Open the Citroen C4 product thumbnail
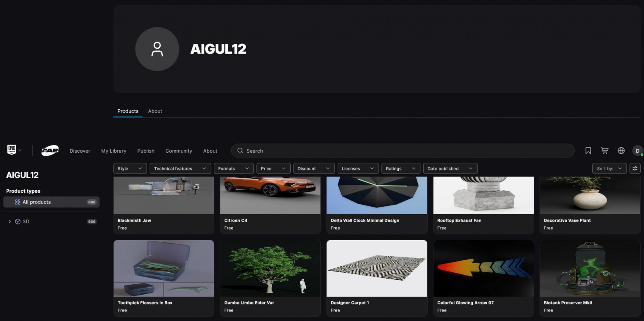This screenshot has width=644, height=321. tap(270, 195)
